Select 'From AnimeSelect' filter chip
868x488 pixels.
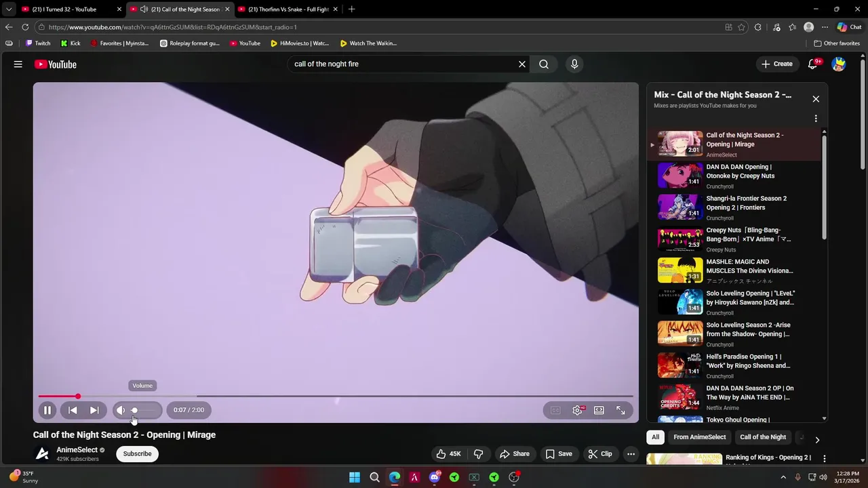699,437
